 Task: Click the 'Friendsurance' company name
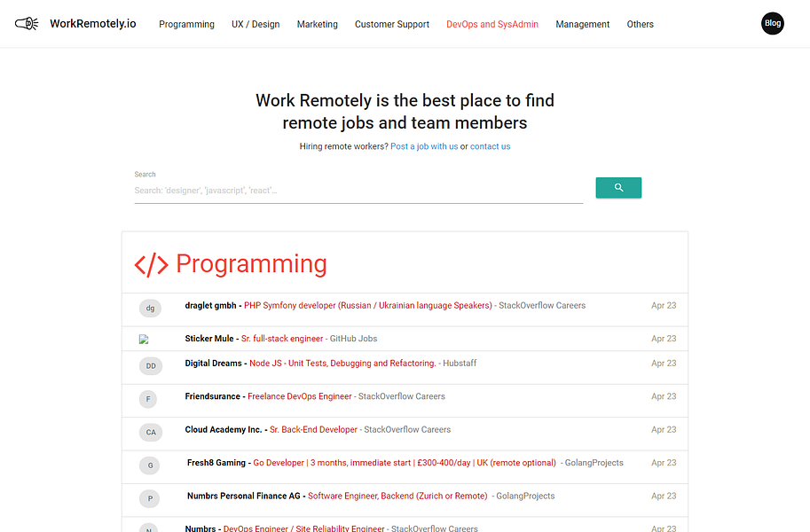212,396
